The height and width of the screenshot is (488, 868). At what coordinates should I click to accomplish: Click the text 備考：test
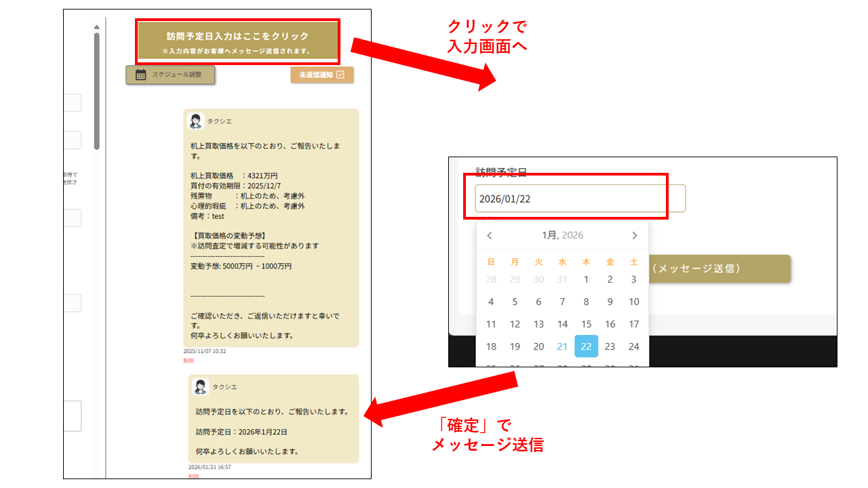tap(207, 216)
